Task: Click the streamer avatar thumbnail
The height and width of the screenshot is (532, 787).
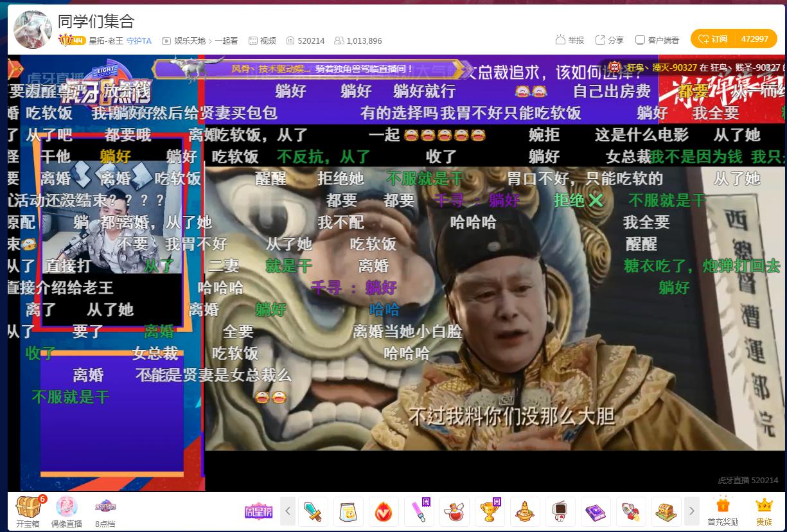Action: pyautogui.click(x=32, y=30)
